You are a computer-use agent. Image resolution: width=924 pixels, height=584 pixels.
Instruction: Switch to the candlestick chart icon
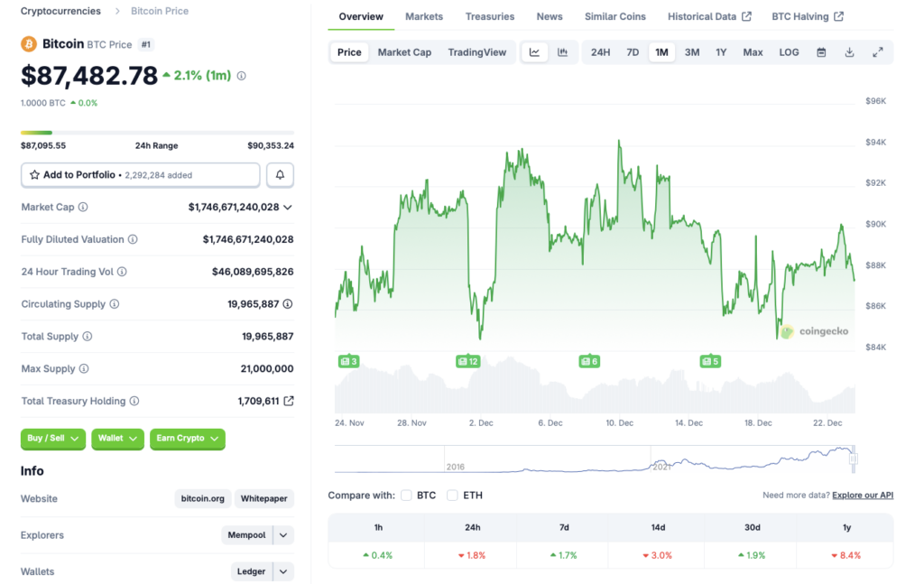(564, 52)
